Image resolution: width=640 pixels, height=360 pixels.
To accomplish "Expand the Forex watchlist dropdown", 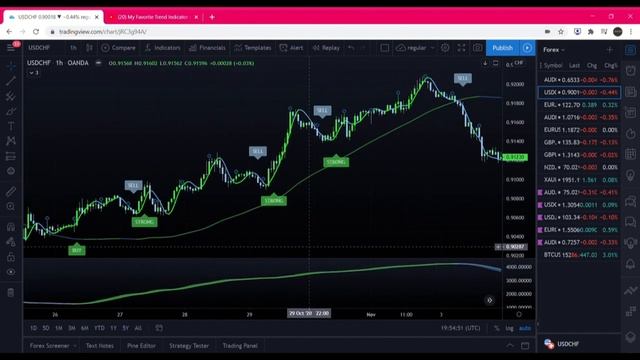I will click(x=554, y=50).
